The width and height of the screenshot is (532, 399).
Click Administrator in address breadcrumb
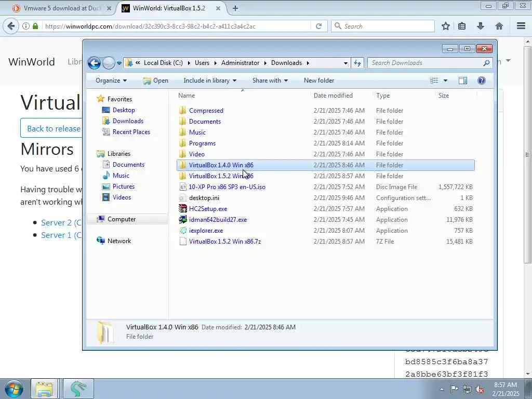pyautogui.click(x=240, y=63)
